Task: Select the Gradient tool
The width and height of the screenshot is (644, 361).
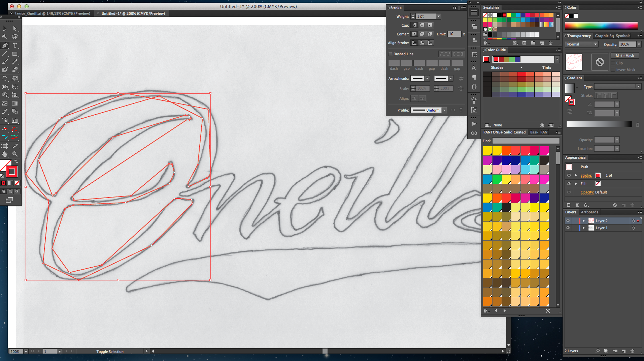Action: tap(15, 103)
